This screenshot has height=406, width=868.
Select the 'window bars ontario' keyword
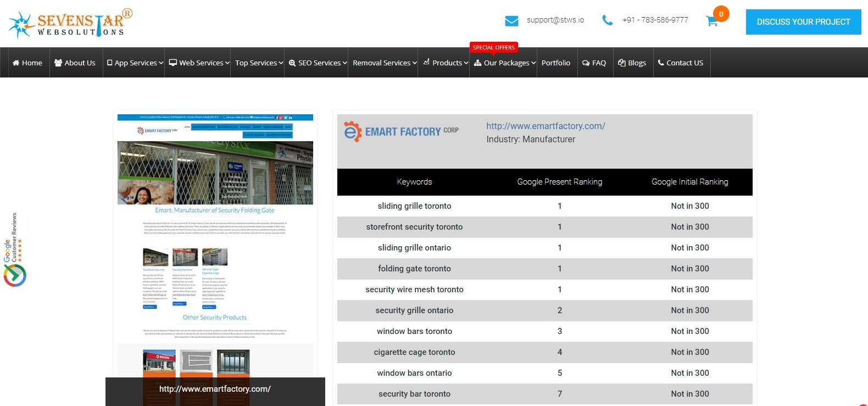[414, 373]
